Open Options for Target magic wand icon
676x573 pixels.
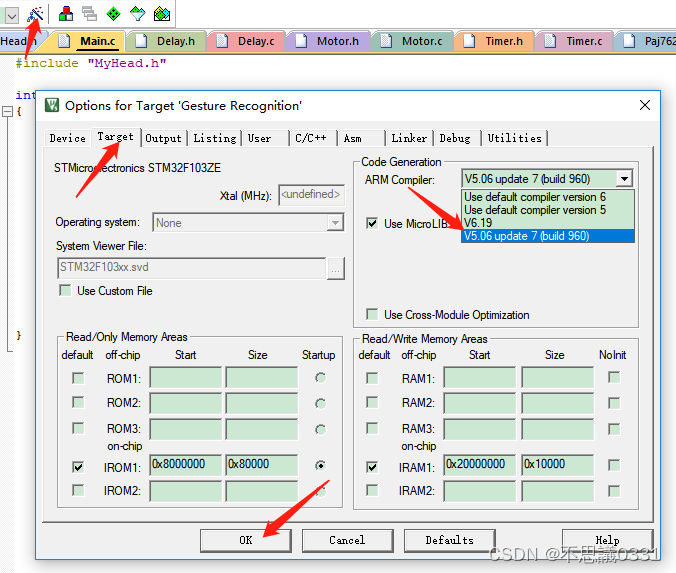click(x=35, y=14)
